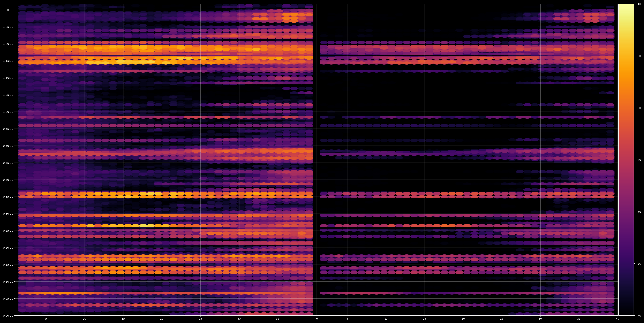Pick the 0:05:00 y-axis label
Viewport: 644px width, 323px height.
(x=8, y=299)
